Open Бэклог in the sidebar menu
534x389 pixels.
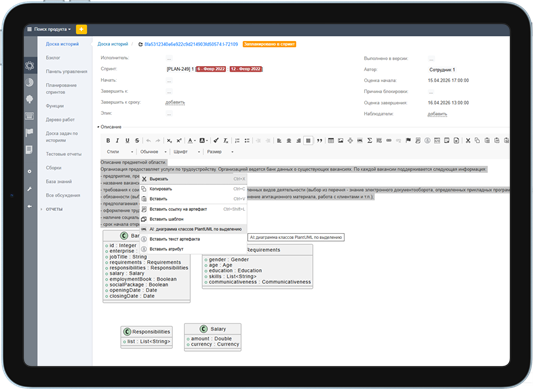pyautogui.click(x=53, y=58)
